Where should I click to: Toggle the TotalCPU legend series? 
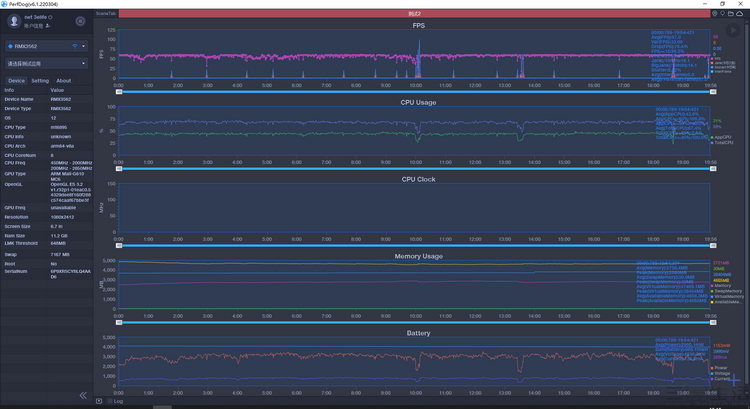point(722,143)
